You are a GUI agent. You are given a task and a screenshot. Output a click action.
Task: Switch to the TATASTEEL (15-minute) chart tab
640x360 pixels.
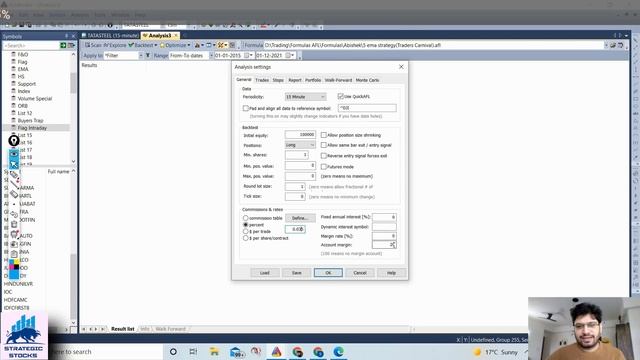pyautogui.click(x=110, y=36)
